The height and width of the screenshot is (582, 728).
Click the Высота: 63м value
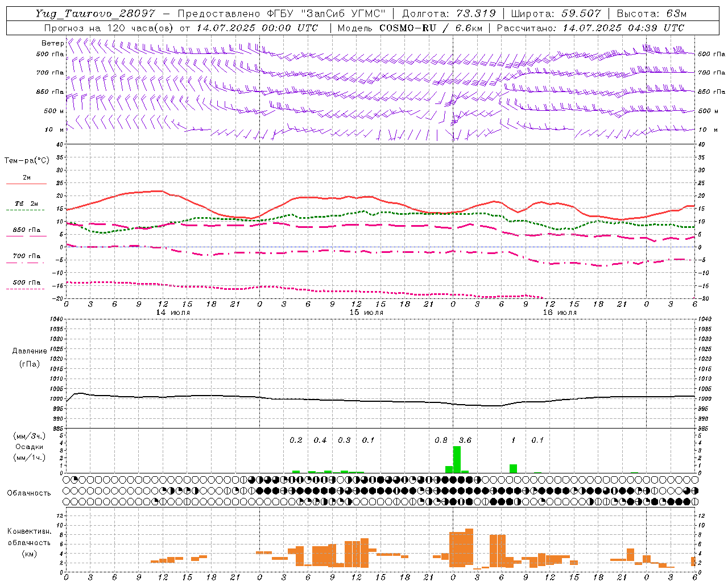(652, 14)
